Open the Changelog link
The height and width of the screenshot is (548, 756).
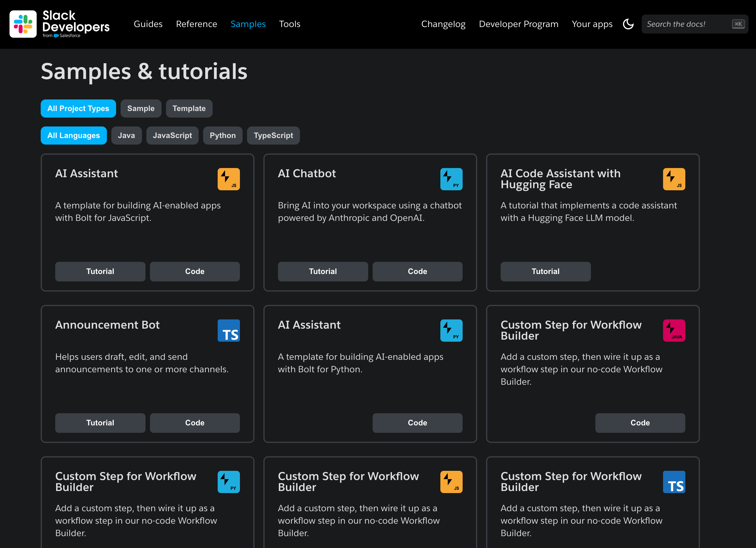[443, 24]
